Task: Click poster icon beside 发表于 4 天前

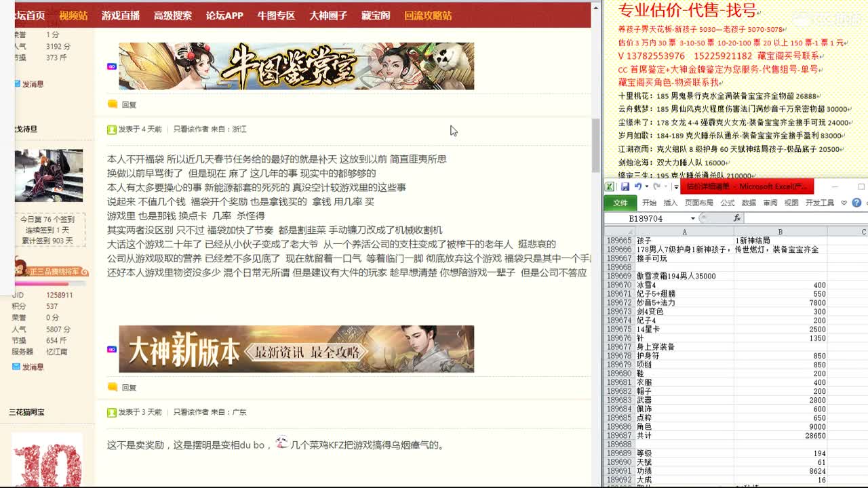Action: coord(111,129)
